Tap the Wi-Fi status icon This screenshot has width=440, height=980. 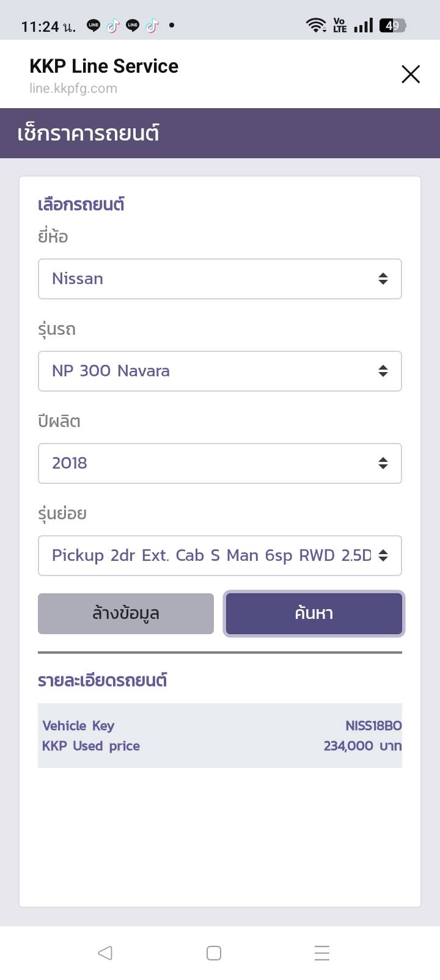(x=316, y=26)
